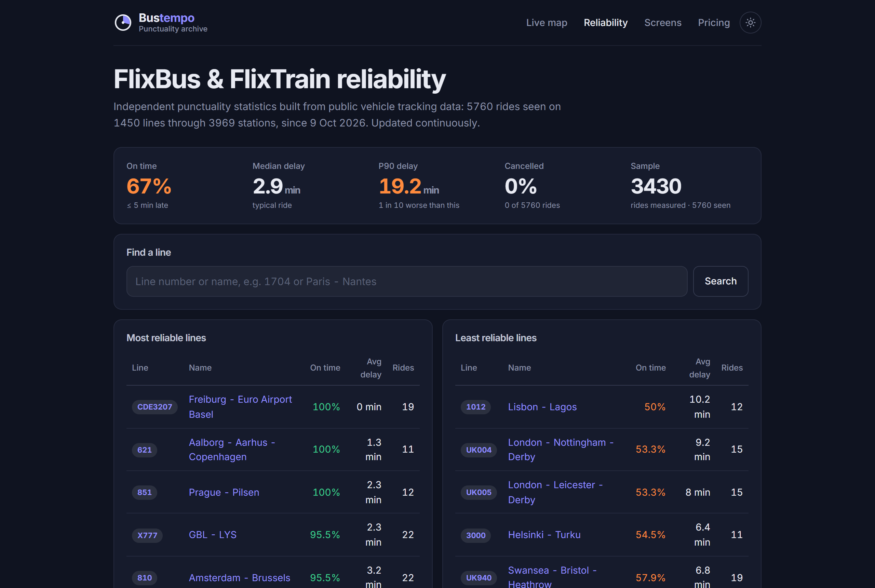Open the Pricing nav item
Screen dimensions: 875x588
[x=714, y=23]
